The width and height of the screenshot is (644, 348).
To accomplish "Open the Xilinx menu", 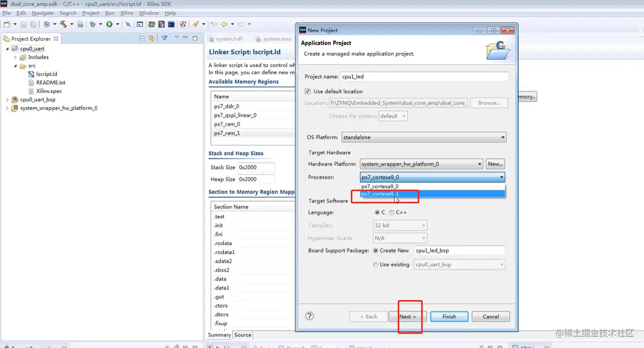I will click(127, 13).
